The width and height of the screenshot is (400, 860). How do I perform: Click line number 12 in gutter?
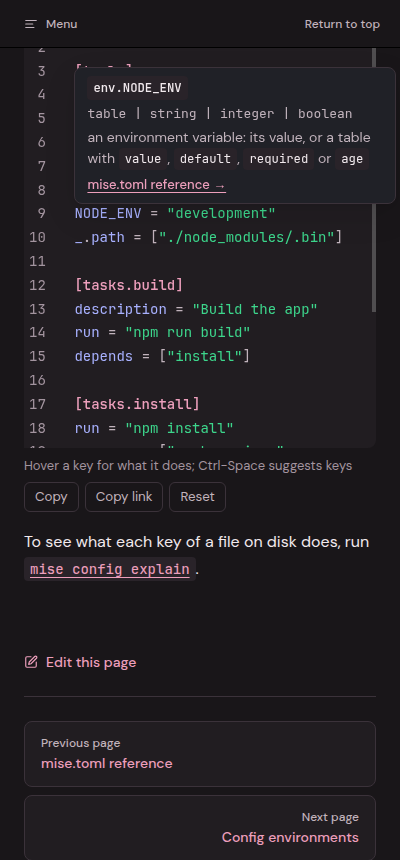pos(37,285)
